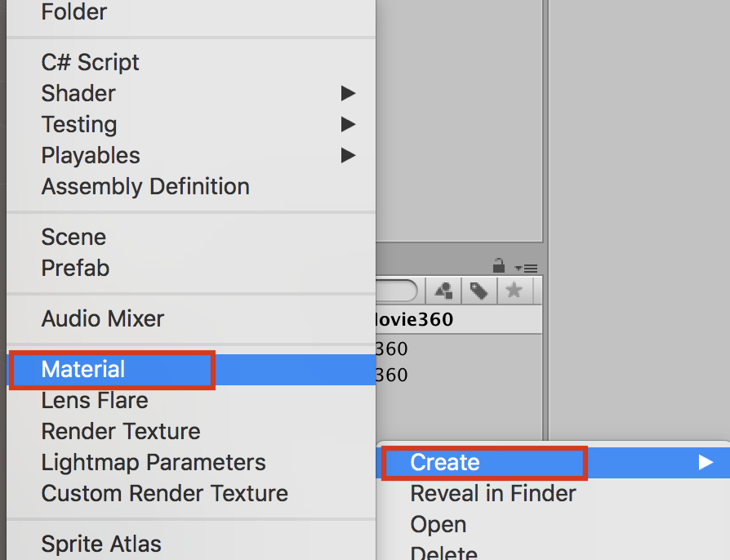Screen dimensions: 730x560
Task: Click the Search by Label tag icon
Action: [479, 291]
